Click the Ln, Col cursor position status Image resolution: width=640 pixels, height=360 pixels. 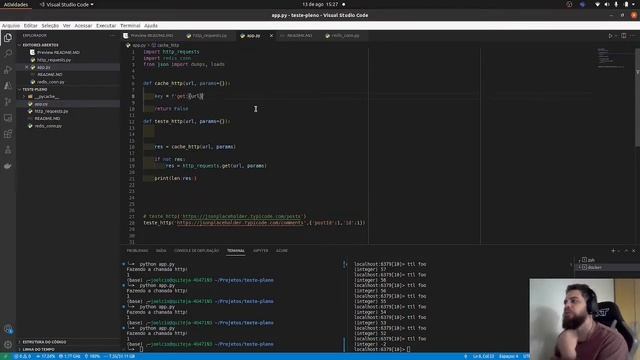(x=483, y=356)
